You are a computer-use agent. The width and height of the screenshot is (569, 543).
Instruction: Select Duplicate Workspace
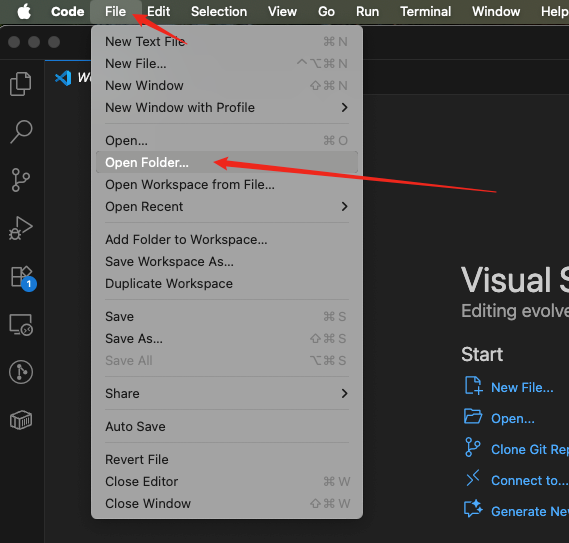click(227, 283)
